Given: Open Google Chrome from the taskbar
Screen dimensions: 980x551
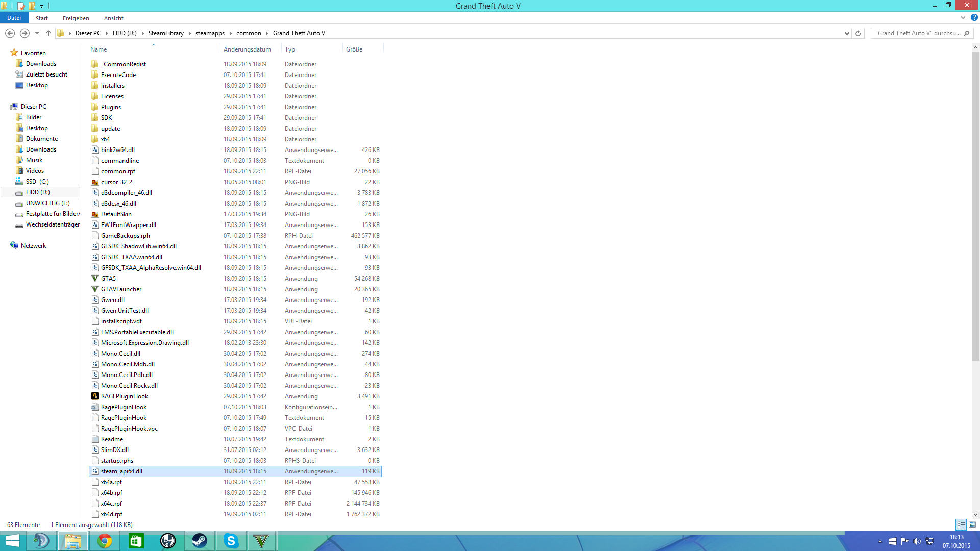Looking at the screenshot, I should tap(105, 541).
